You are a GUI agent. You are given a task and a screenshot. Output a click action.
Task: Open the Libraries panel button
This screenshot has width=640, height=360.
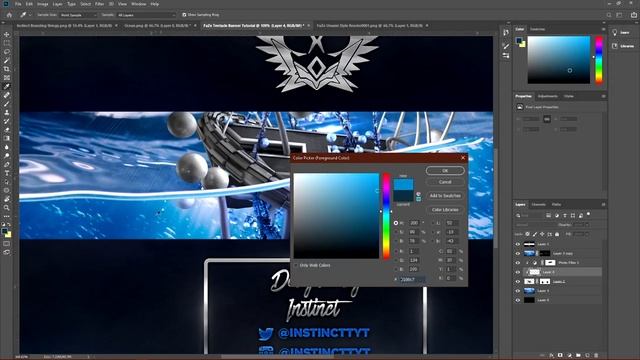(x=623, y=46)
